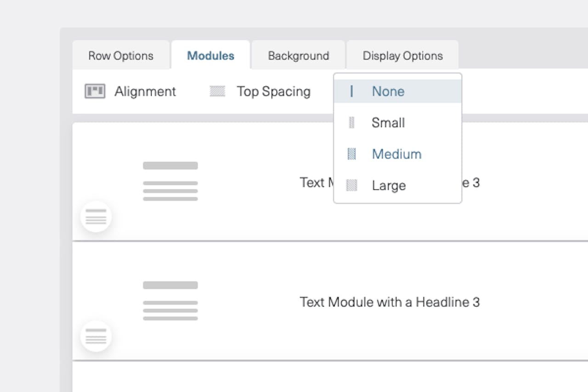The height and width of the screenshot is (392, 588).
Task: Go to the Display Options tab
Action: (402, 56)
